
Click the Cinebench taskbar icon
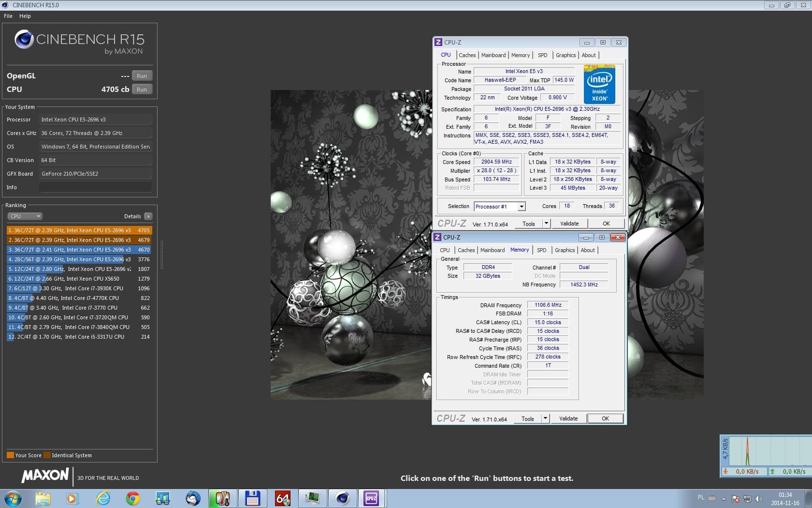[x=342, y=498]
